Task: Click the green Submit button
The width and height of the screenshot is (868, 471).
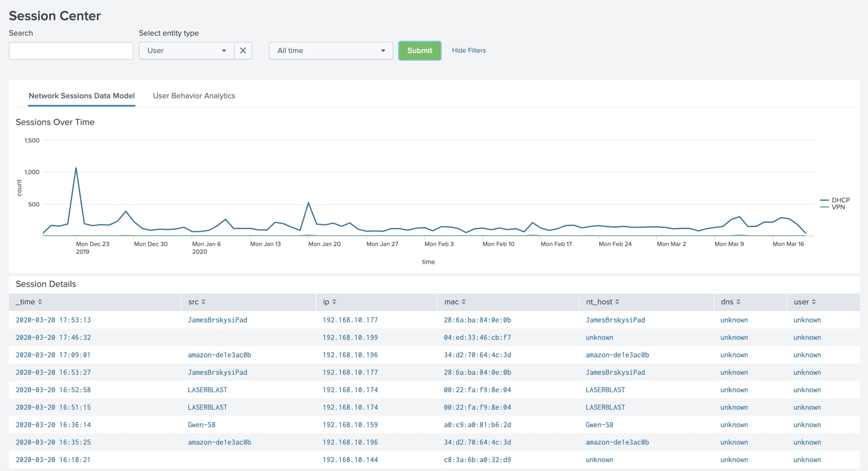Action: (420, 50)
